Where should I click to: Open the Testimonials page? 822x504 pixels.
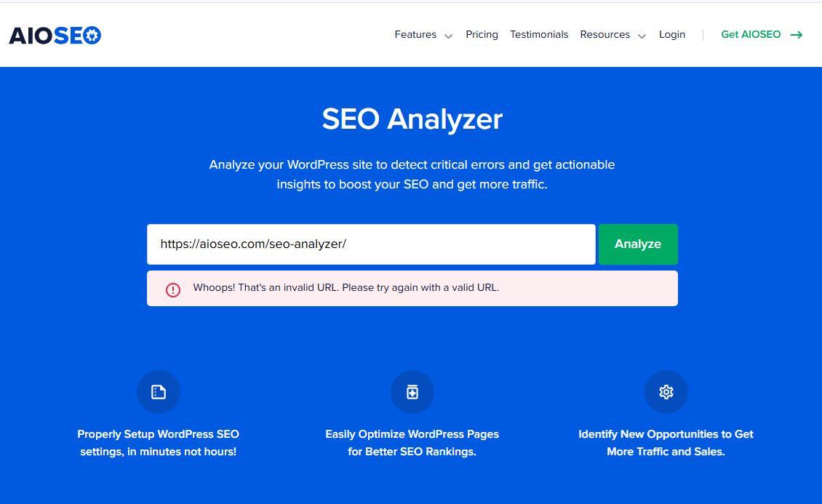539,35
